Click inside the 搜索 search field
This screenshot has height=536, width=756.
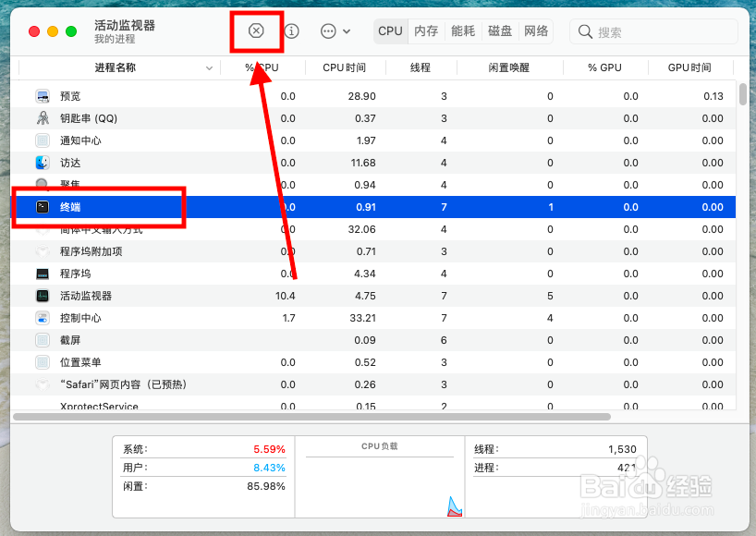(x=647, y=30)
